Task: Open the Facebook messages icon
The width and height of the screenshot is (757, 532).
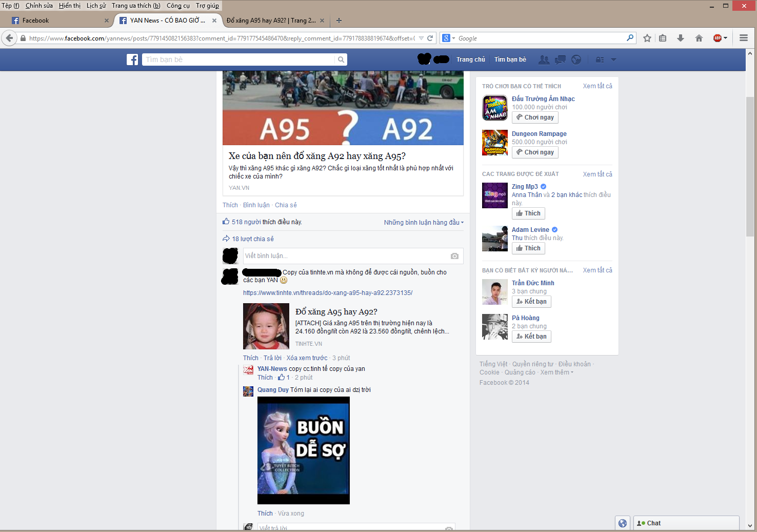Action: [560, 60]
